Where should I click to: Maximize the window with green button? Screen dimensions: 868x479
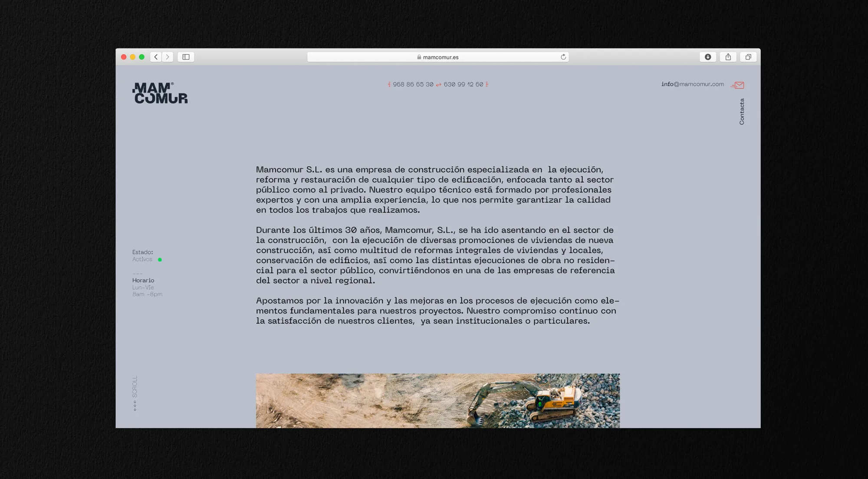(141, 57)
